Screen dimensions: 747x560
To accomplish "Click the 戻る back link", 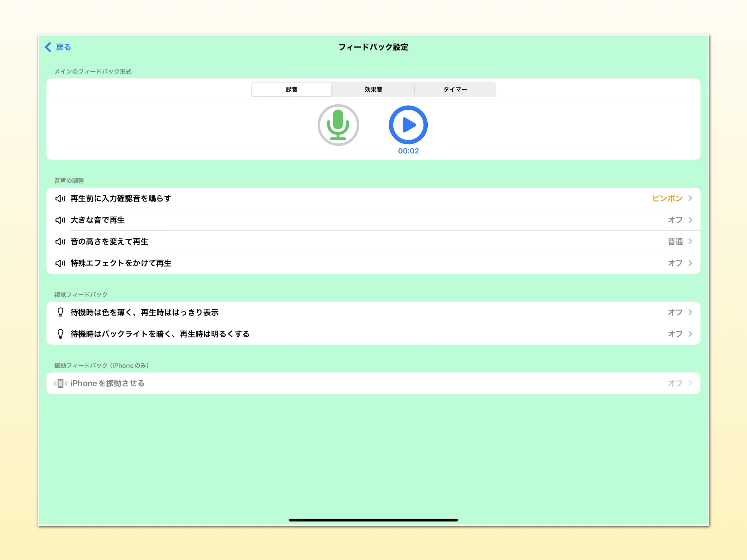I will click(63, 47).
